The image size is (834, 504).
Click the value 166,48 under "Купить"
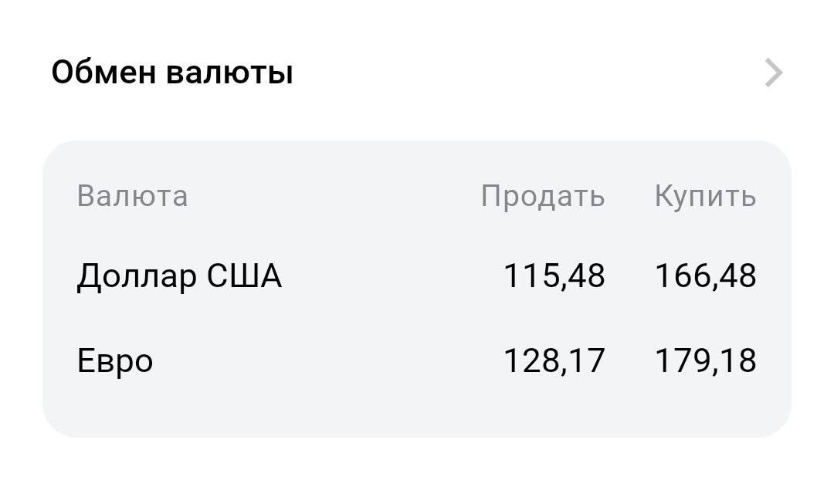[x=705, y=276]
